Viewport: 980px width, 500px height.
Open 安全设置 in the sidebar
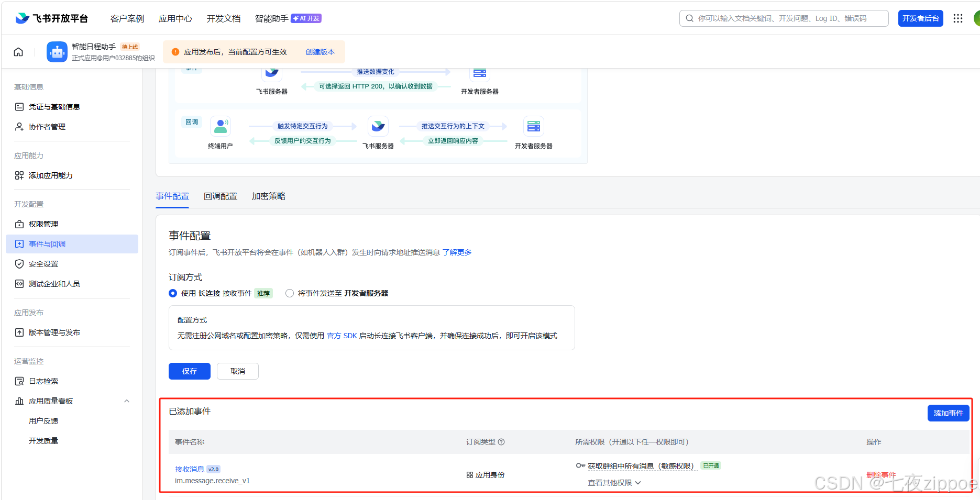click(x=43, y=264)
